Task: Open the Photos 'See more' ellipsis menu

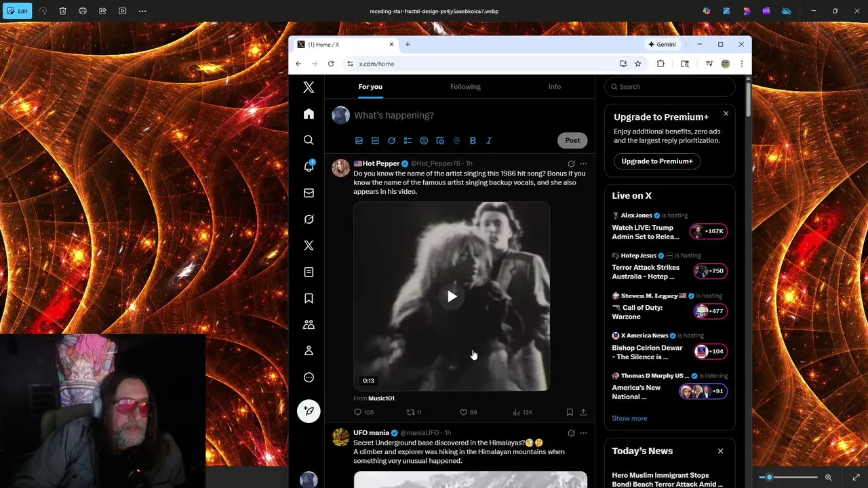Action: pos(142,11)
